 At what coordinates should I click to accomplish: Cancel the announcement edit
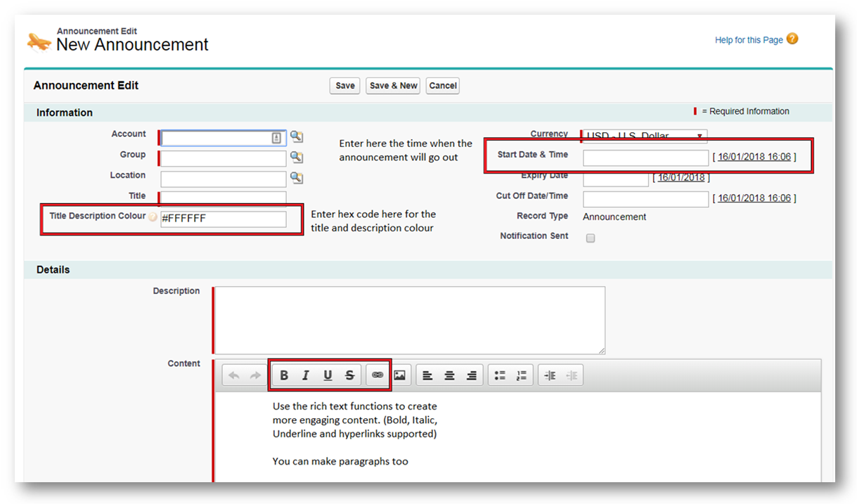443,86
